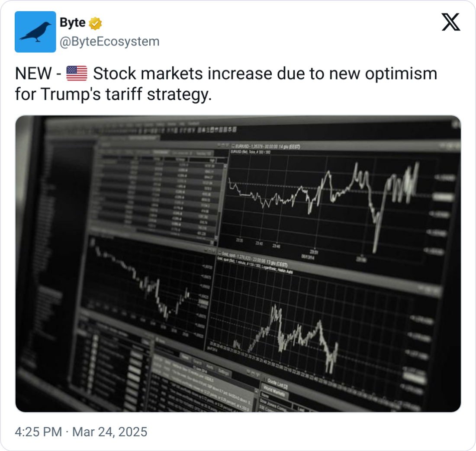Select the Settings tab in the news panel
The width and height of the screenshot is (476, 451).
[224, 372]
